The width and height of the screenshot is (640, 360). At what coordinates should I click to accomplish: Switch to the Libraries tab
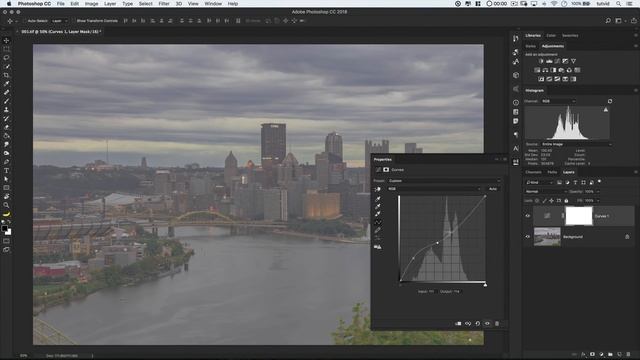click(x=533, y=36)
